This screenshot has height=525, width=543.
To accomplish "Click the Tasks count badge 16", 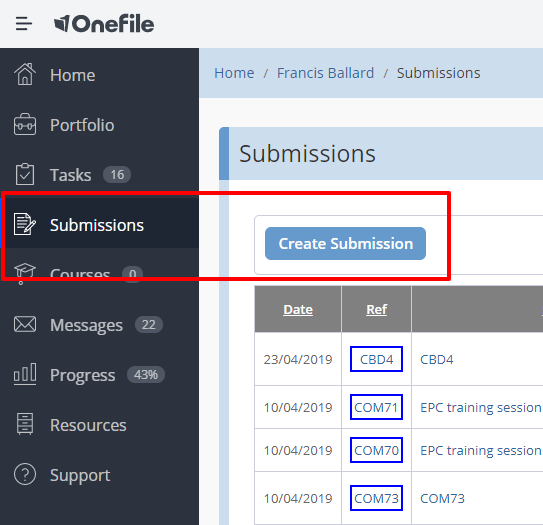I will pyautogui.click(x=117, y=175).
